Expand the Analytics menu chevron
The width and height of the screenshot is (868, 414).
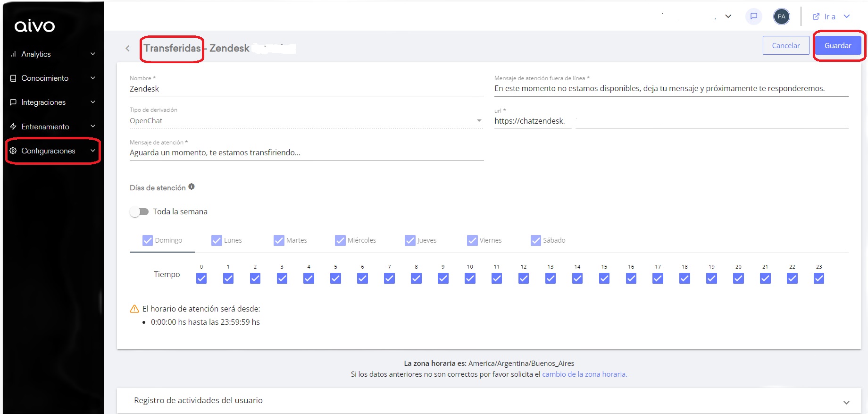click(93, 54)
